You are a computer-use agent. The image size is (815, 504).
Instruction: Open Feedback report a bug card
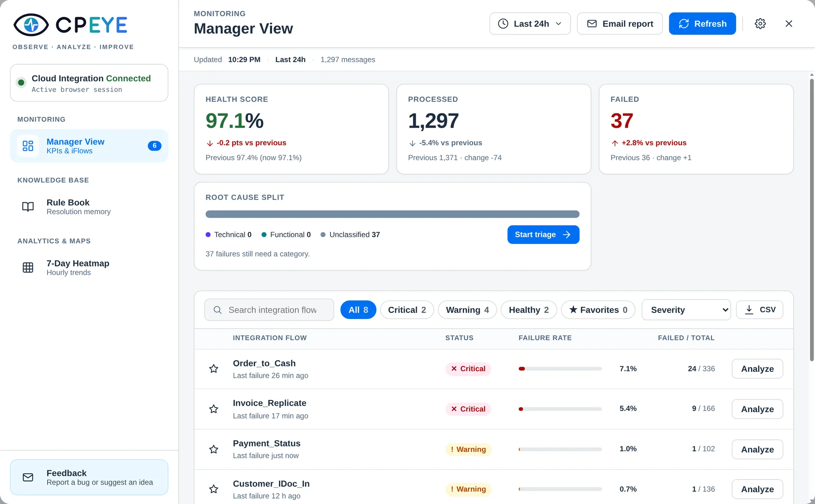89,477
